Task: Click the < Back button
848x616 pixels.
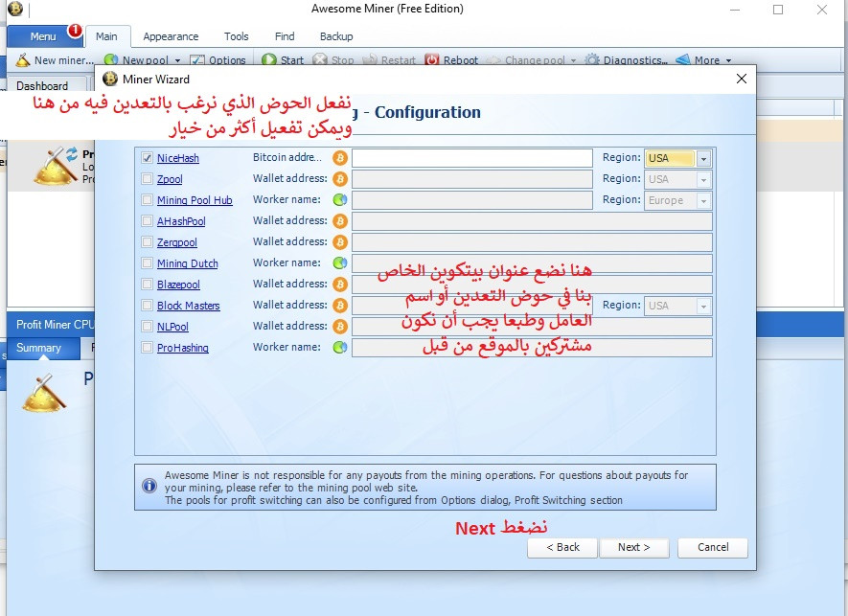Action: (562, 547)
